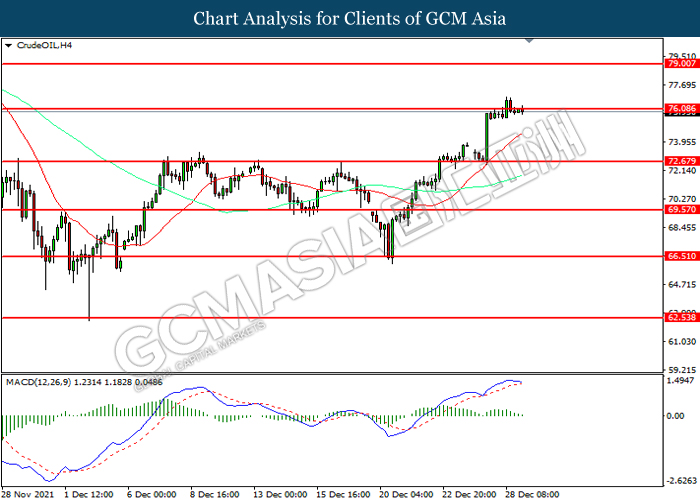Image resolution: width=700 pixels, height=500 pixels.
Task: Click the Chart Analysis for Clients header title
Action: 350,18
